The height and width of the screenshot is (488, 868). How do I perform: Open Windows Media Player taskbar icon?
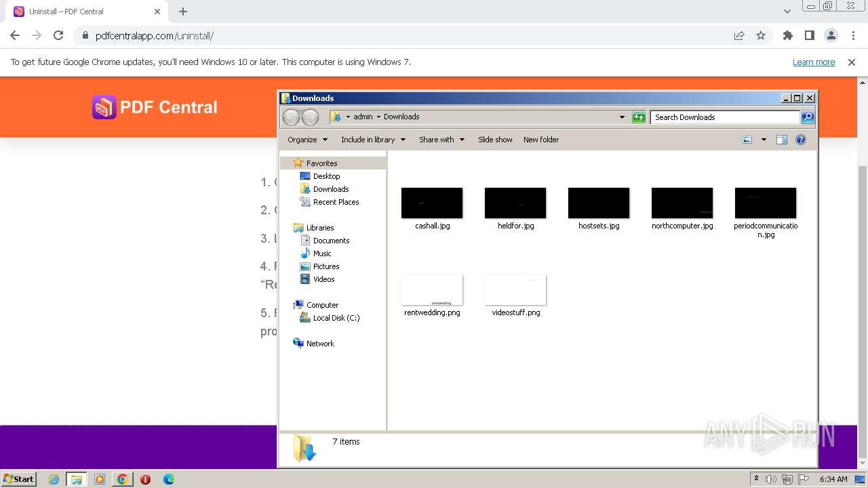[x=100, y=479]
